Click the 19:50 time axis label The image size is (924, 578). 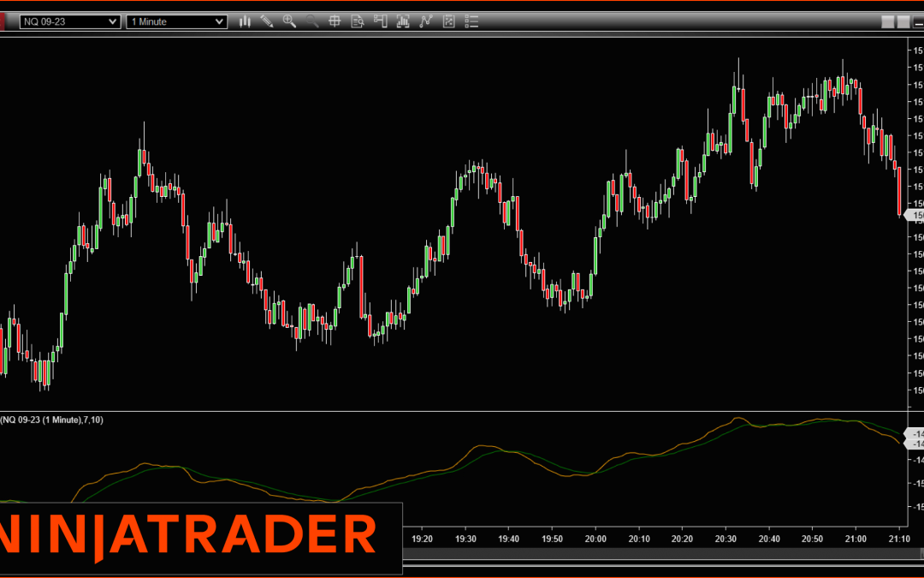click(552, 539)
